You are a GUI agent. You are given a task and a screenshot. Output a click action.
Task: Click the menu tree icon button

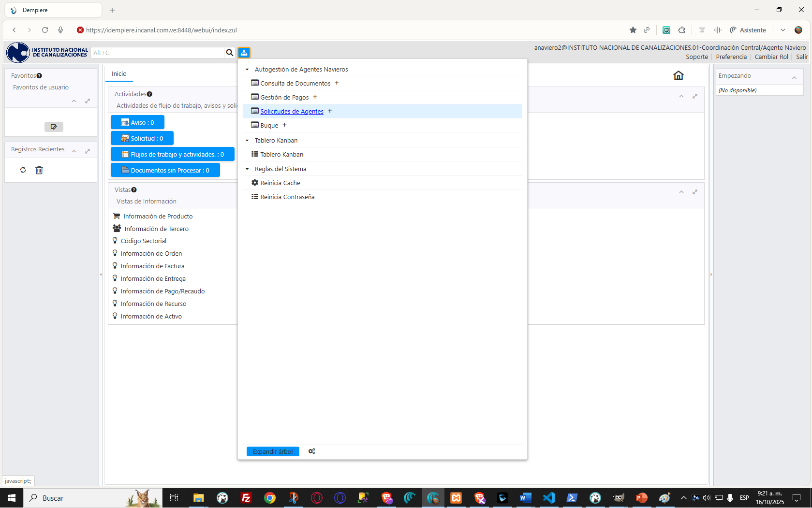tap(244, 53)
